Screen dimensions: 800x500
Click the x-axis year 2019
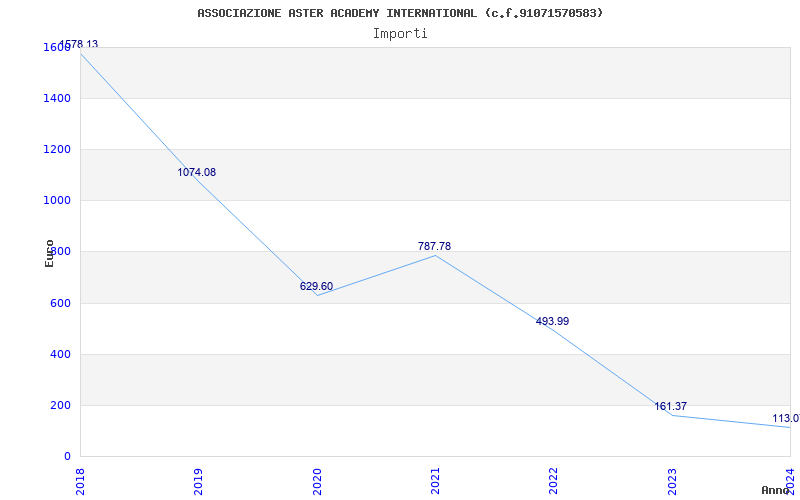coord(198,482)
